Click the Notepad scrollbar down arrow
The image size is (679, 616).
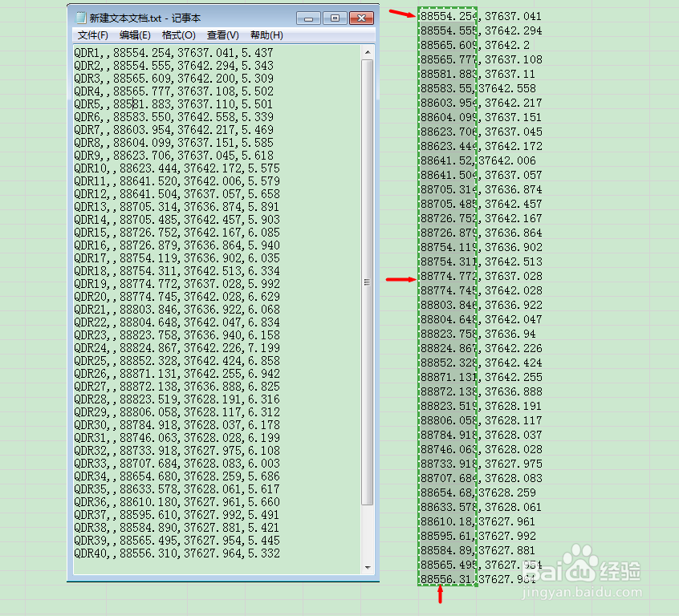[368, 567]
